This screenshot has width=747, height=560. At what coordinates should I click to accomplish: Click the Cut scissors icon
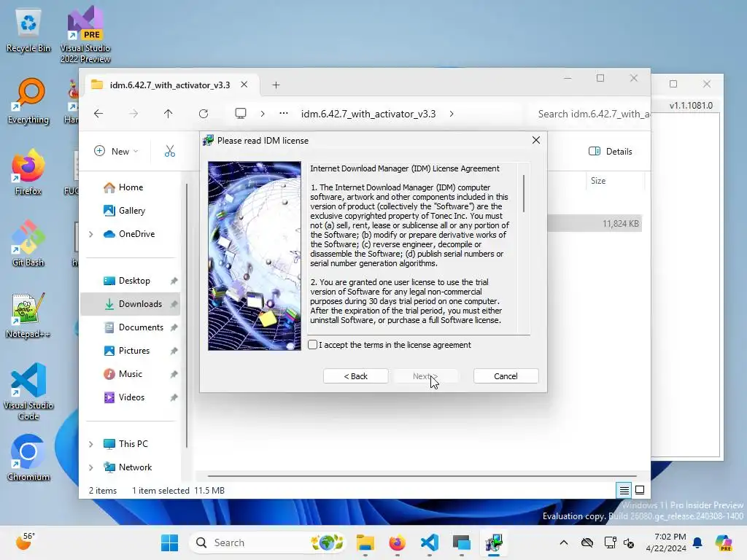[x=169, y=151]
